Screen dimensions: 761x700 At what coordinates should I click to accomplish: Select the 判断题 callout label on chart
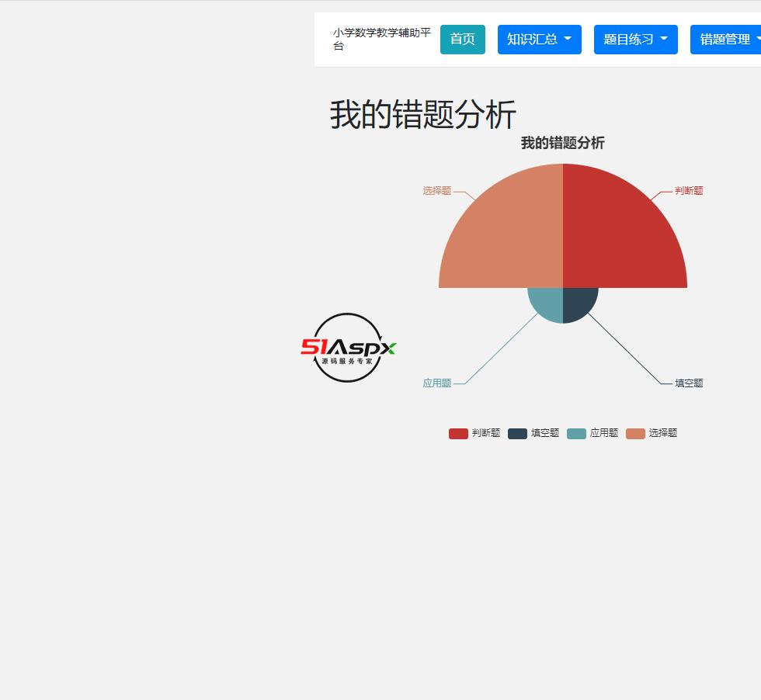689,190
